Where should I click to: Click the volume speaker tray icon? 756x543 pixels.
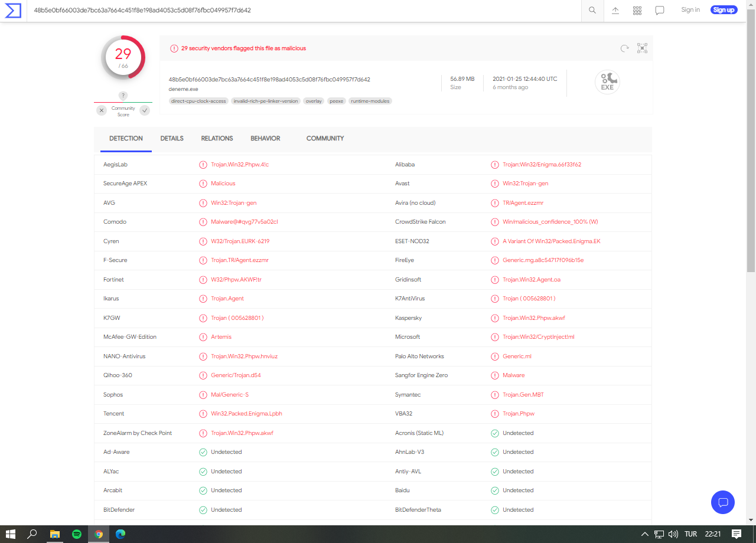673,534
